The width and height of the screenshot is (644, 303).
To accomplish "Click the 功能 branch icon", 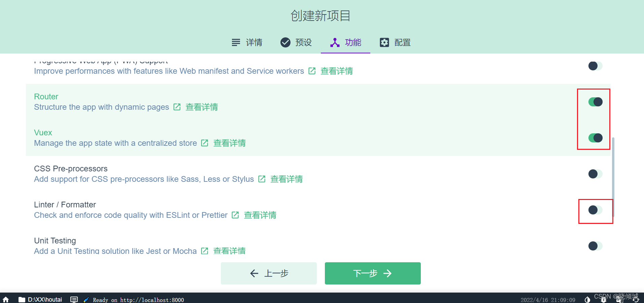I will coord(335,42).
